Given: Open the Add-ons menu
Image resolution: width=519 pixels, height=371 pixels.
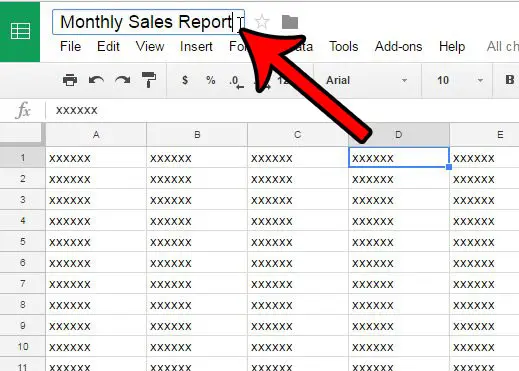Looking at the screenshot, I should click(x=398, y=46).
